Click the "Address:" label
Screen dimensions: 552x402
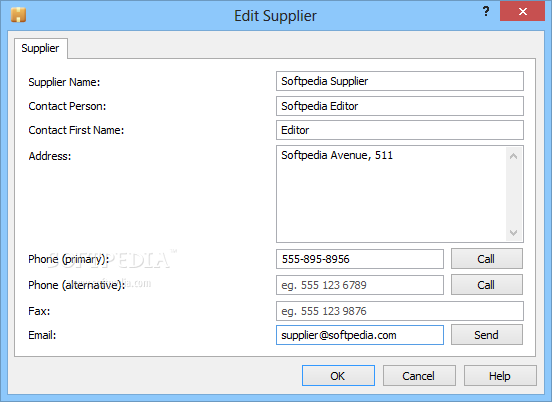(50, 156)
